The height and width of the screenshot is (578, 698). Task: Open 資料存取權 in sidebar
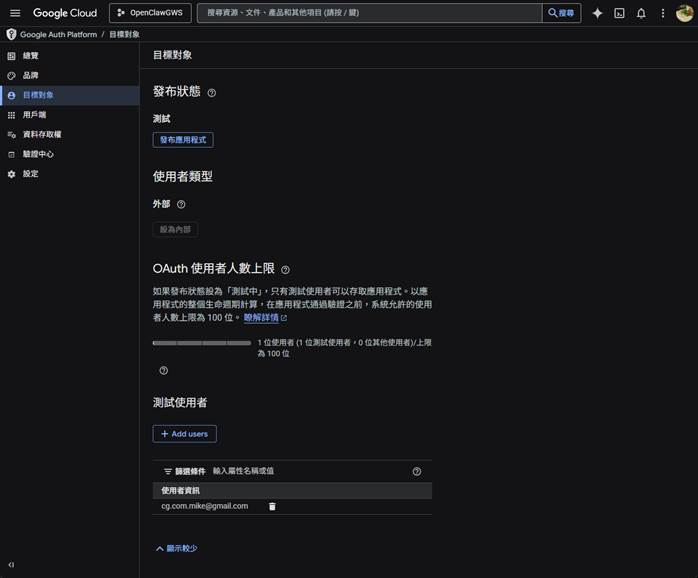(x=41, y=134)
